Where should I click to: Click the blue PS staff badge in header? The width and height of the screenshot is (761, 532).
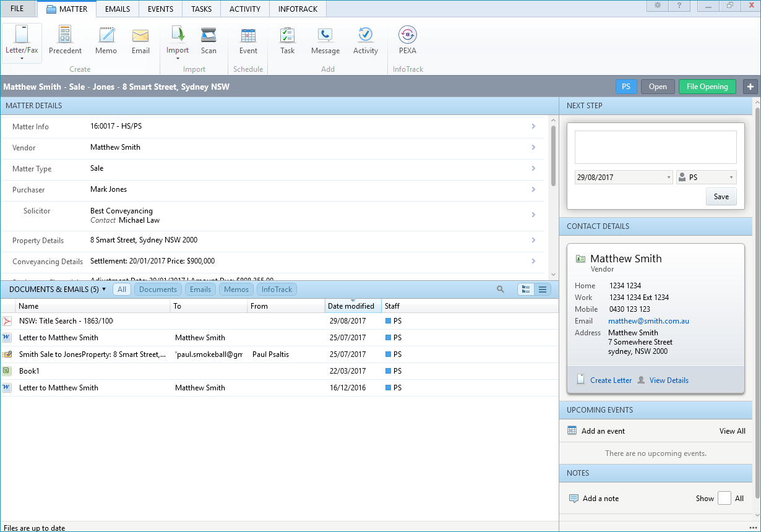[626, 87]
